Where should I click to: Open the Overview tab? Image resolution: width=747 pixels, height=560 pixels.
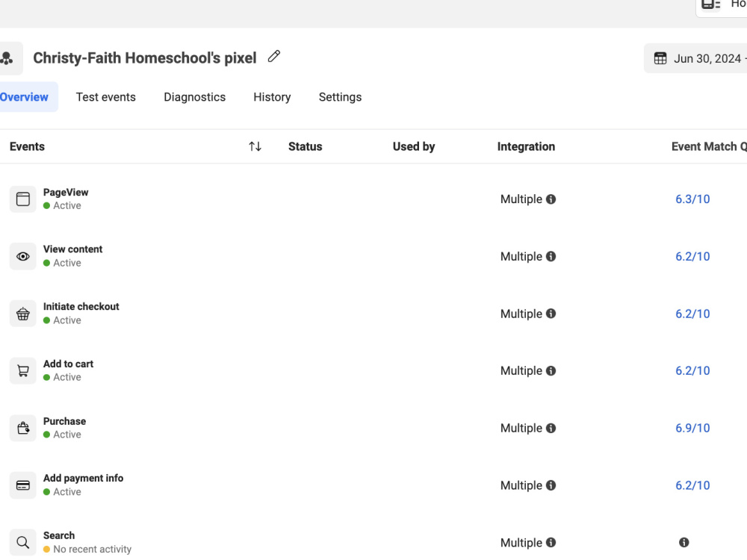point(25,97)
